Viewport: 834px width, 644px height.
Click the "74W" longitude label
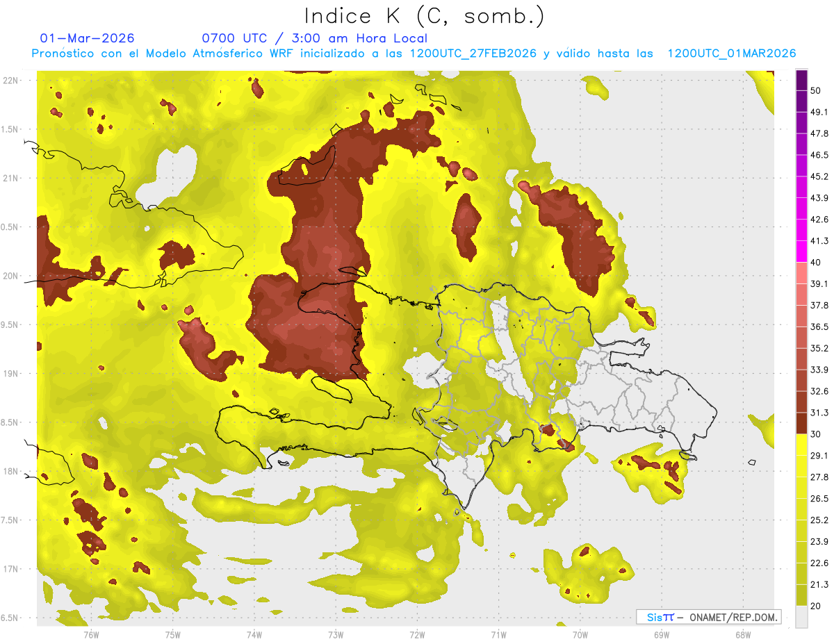[x=254, y=634]
